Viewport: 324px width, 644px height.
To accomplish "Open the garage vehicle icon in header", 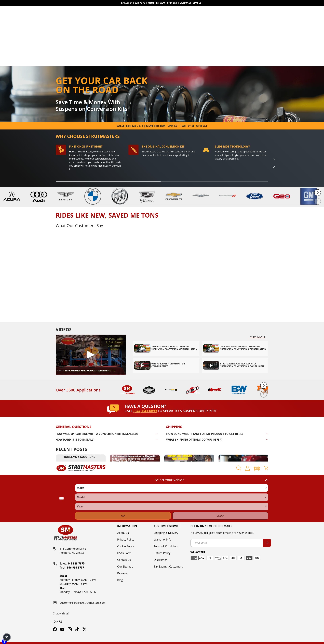I will [257, 468].
